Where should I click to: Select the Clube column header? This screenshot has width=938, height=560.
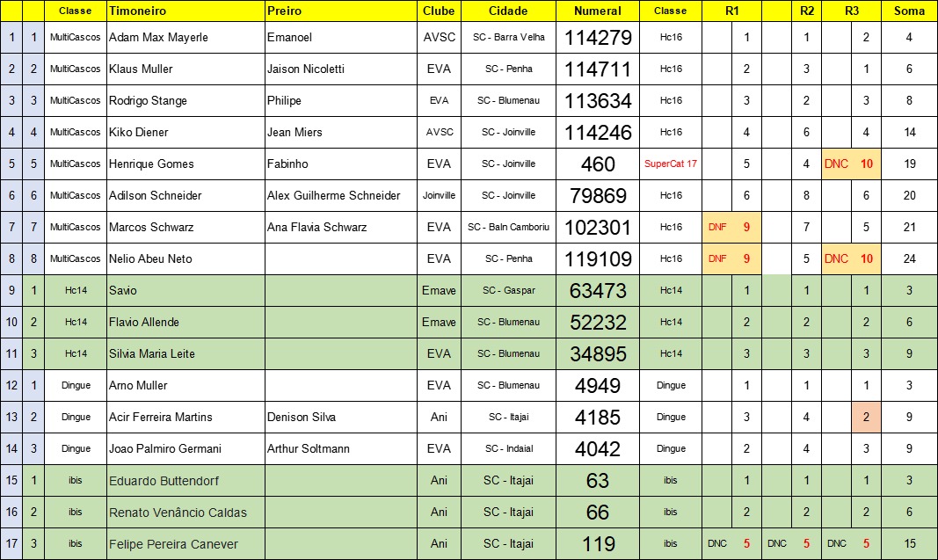(439, 11)
